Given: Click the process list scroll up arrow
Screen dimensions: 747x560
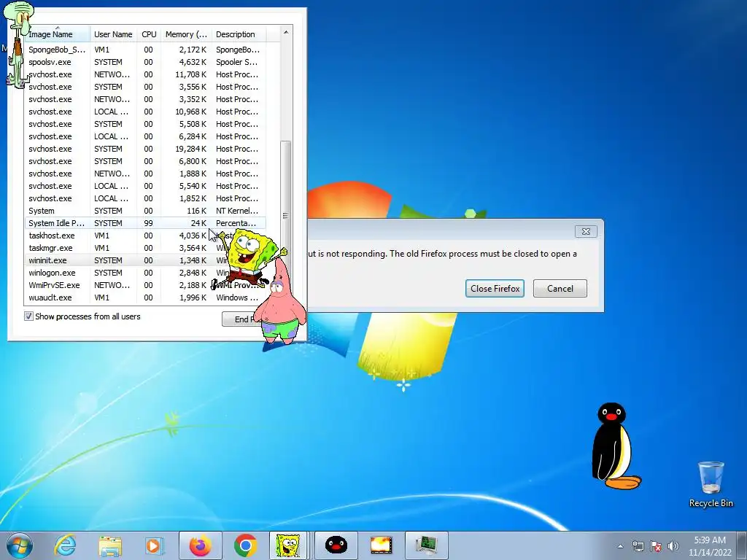Looking at the screenshot, I should click(286, 32).
